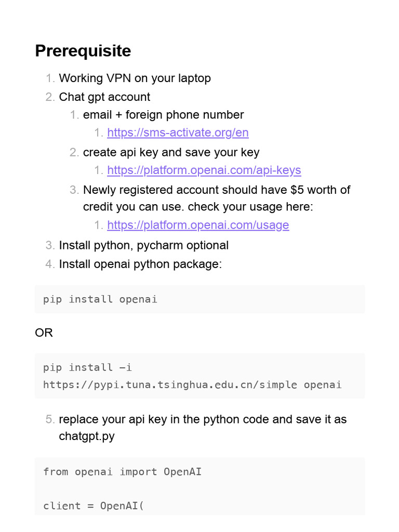This screenshot has width=399, height=532.
Task: Click 'Install python, pycharm optional' item
Action: tap(143, 245)
